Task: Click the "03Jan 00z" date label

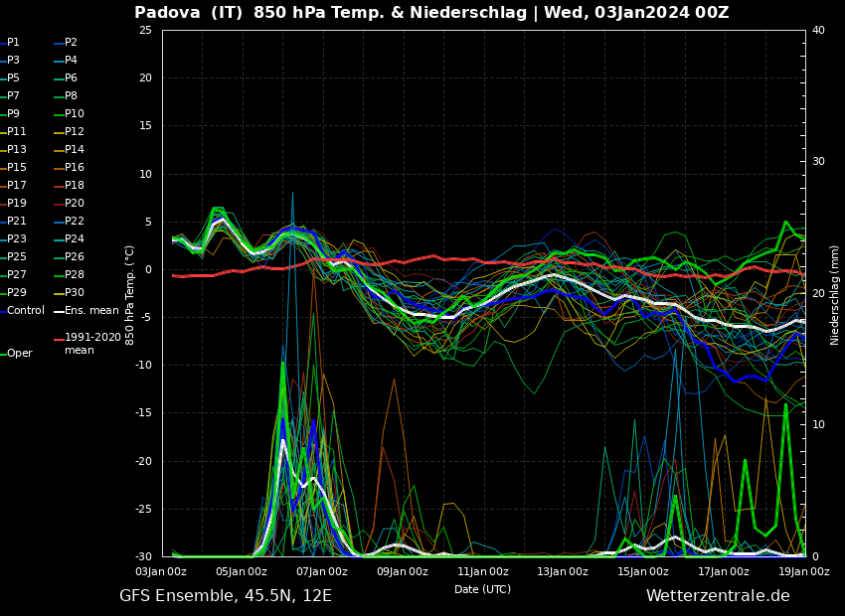Action: 161,572
